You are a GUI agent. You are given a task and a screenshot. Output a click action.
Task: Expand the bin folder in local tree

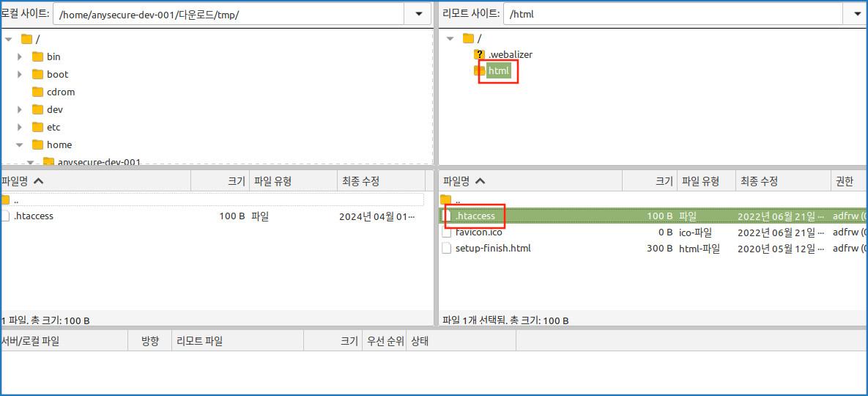click(x=20, y=56)
